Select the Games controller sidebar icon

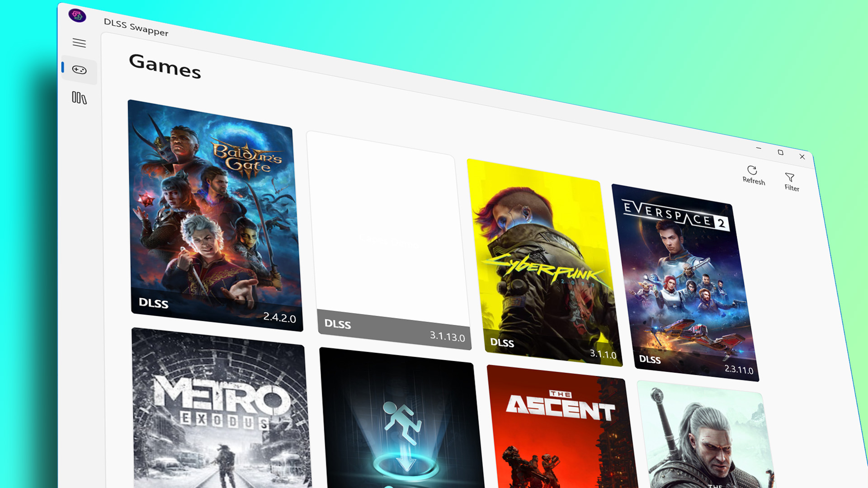click(80, 70)
